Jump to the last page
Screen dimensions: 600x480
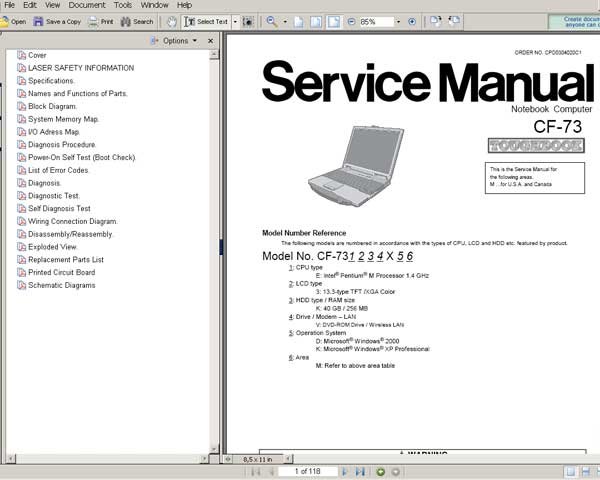pos(360,472)
